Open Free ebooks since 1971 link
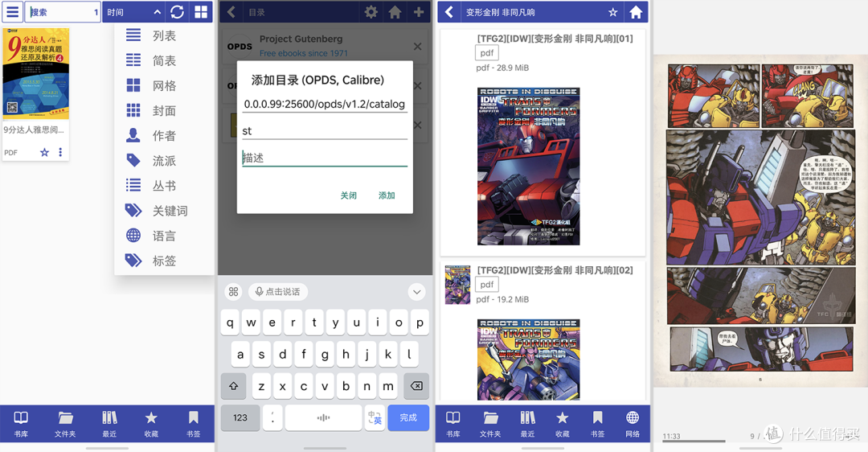Image resolution: width=868 pixels, height=452 pixels. coord(303,53)
